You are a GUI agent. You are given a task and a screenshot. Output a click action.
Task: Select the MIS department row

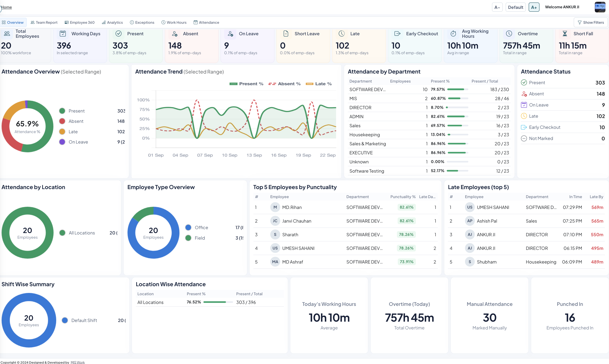coord(429,98)
